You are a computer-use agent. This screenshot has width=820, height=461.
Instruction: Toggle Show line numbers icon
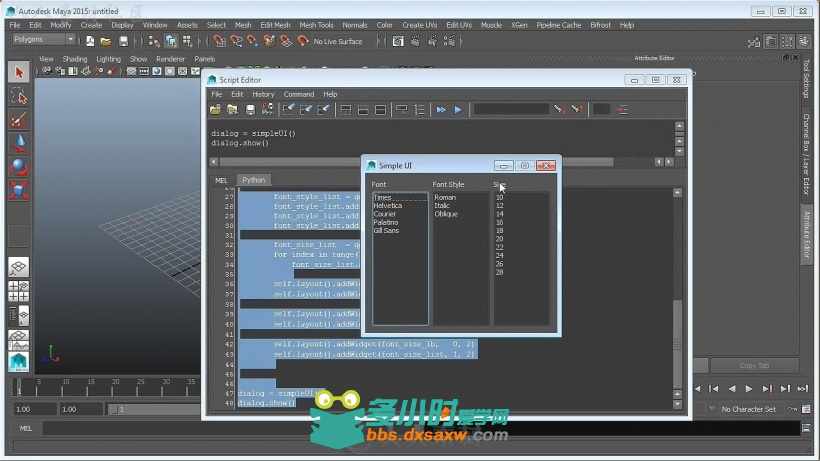coord(419,109)
